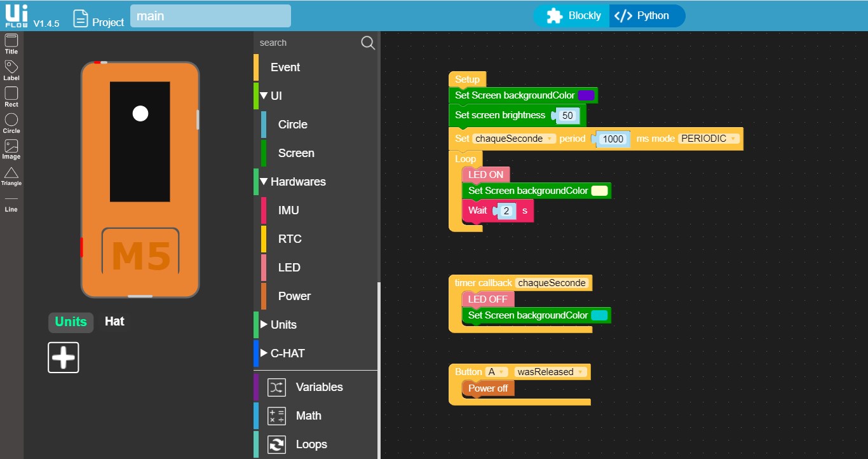Select the Loop block header
Image resolution: width=868 pixels, height=459 pixels.
pos(465,159)
